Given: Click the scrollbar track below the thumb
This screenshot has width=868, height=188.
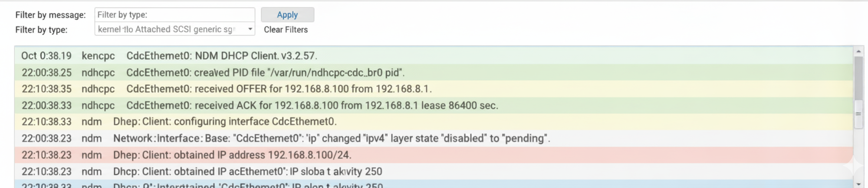Looking at the screenshot, I should pyautogui.click(x=858, y=152).
